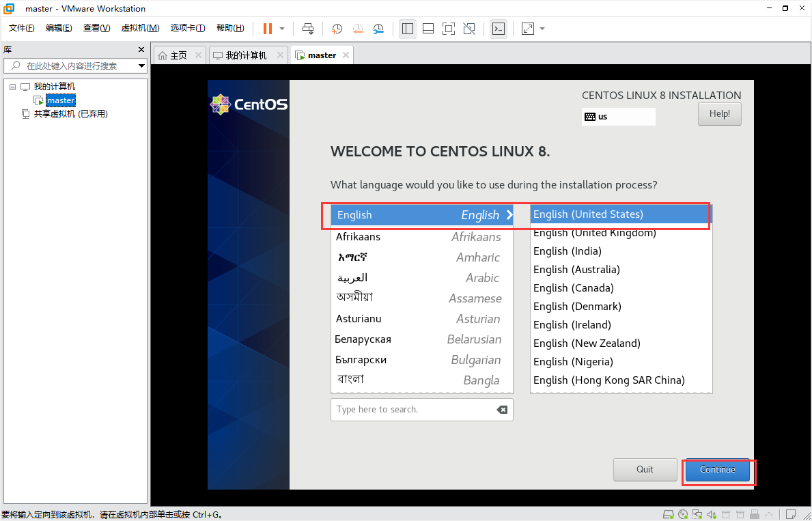
Task: Choose English (Denmark) locale
Action: tap(621, 307)
